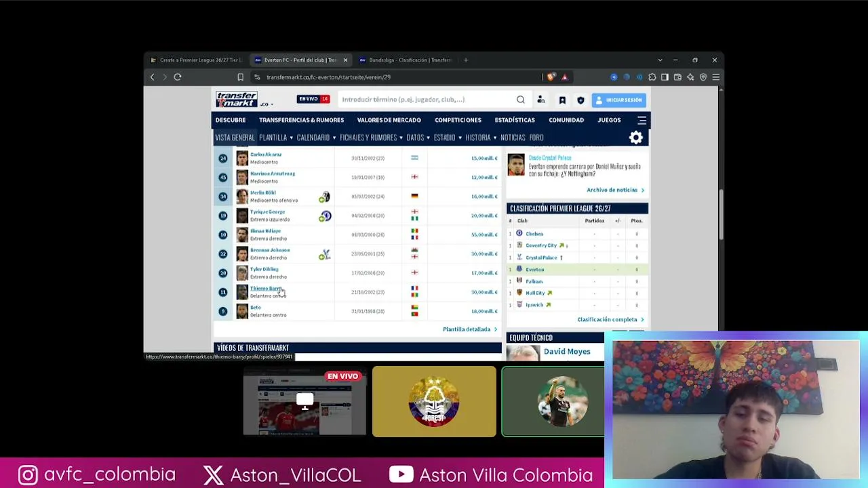Expand the Historia dropdown menu

coord(481,138)
